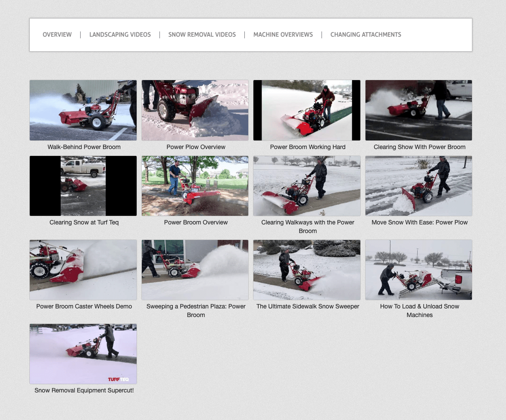Click Sweeping a Pedestrian Plaza caption
Viewport: 506px width, 420px height.
(x=196, y=311)
